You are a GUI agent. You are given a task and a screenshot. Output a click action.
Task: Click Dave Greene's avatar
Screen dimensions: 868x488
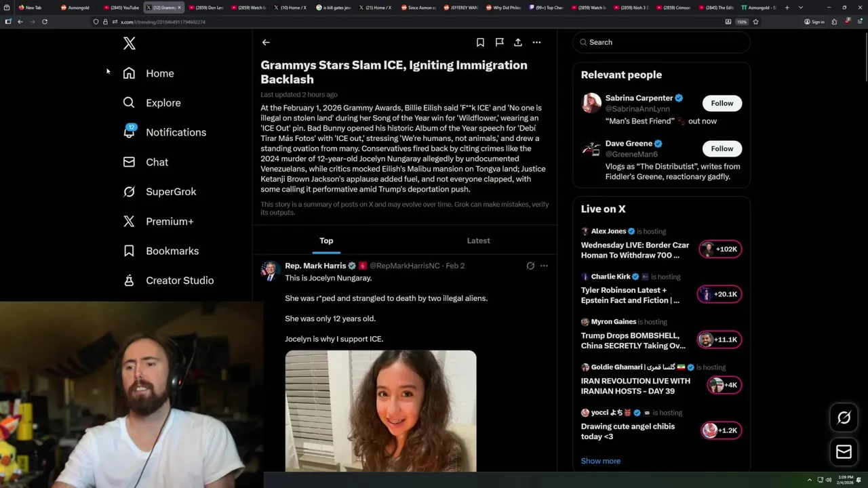tap(591, 149)
